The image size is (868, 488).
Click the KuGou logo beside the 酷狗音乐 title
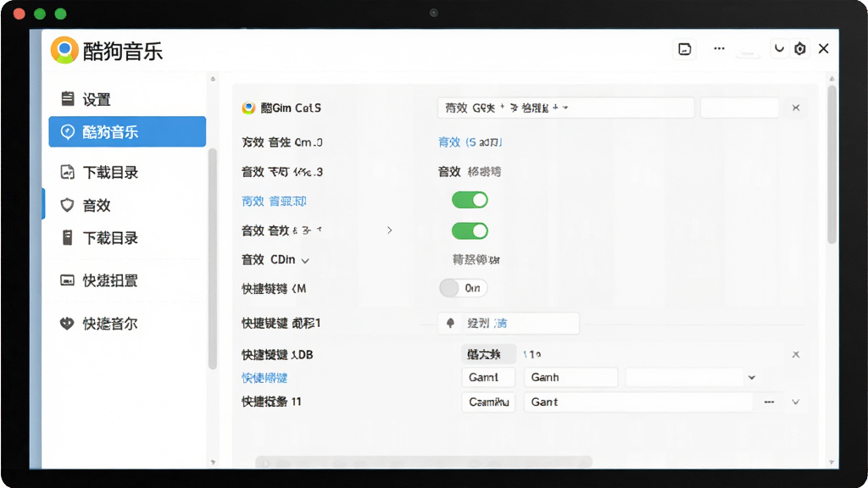(64, 50)
